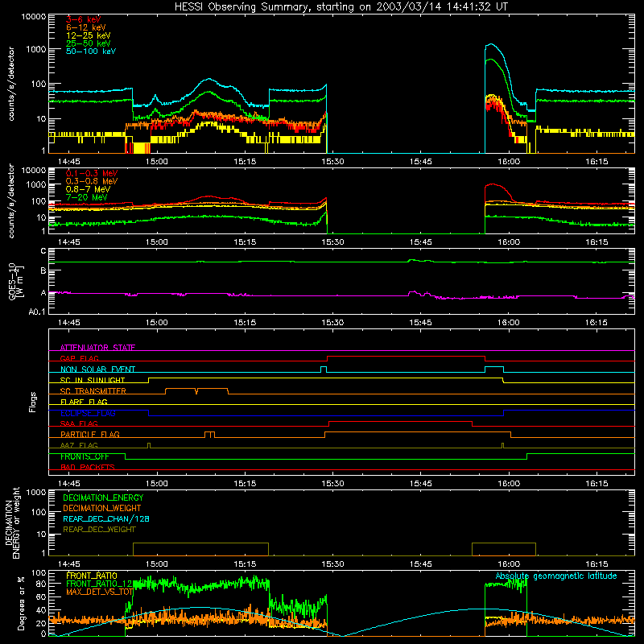The width and height of the screenshot is (644, 644).
Task: Click the 7-20 MeV legend entry
Action: tap(86, 197)
